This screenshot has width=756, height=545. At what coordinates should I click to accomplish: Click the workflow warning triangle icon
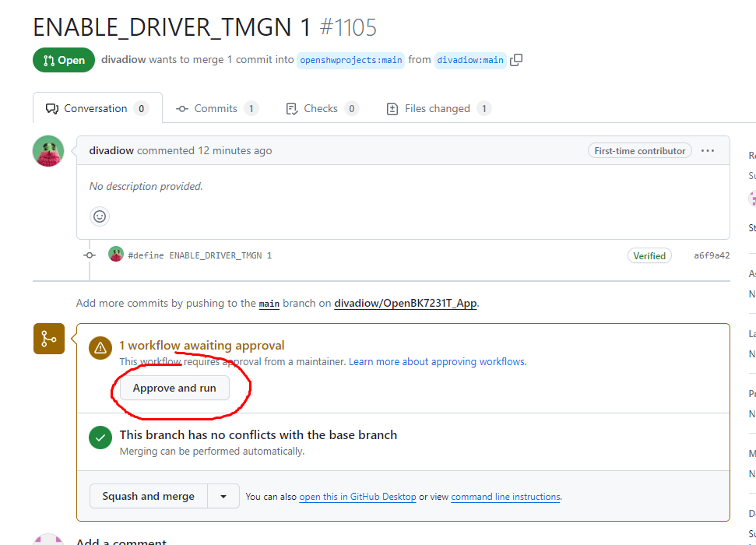click(x=100, y=348)
